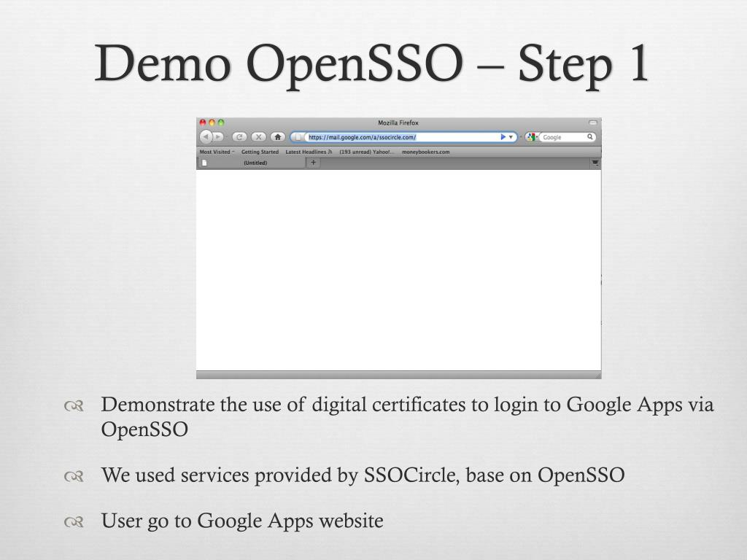Click the yellow minimize window button
The height and width of the screenshot is (560, 747).
[212, 122]
